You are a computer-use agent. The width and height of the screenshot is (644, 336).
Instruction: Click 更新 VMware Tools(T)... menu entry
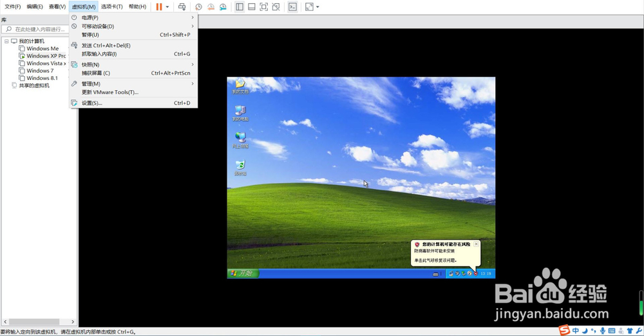pyautogui.click(x=133, y=92)
